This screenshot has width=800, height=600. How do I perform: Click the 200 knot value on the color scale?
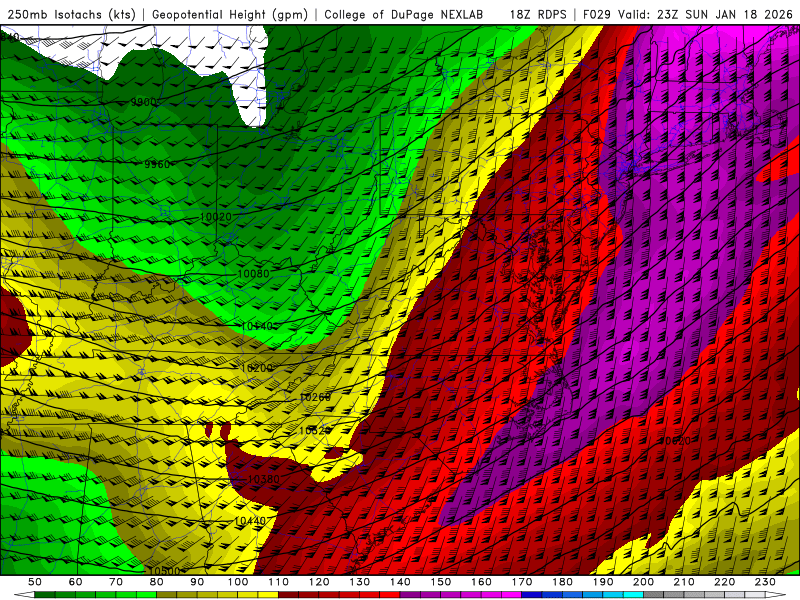tap(644, 582)
